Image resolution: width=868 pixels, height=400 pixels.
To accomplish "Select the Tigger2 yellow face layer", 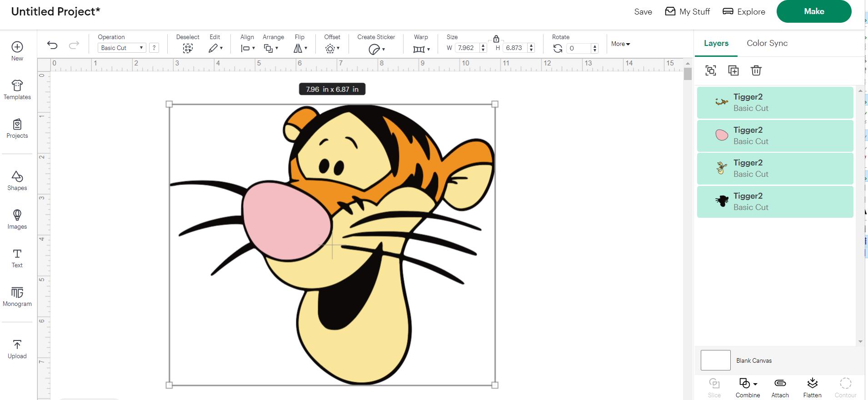I will [775, 168].
